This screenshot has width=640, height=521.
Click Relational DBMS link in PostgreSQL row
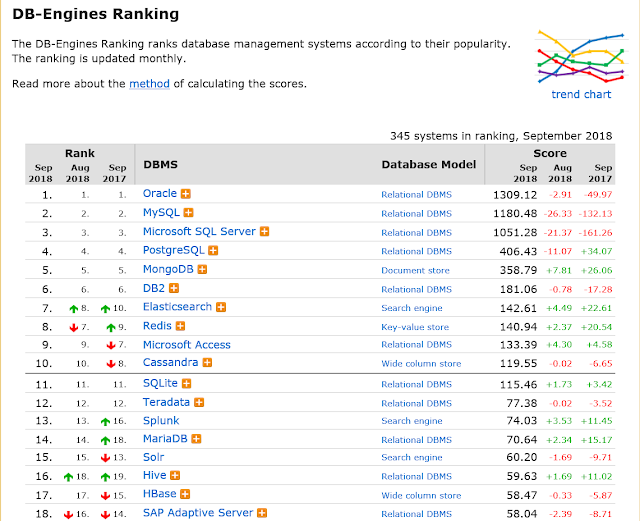(x=416, y=252)
